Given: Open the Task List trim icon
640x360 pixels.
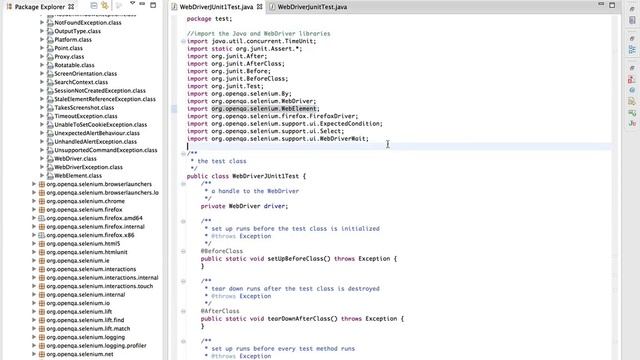Looking at the screenshot, I should point(632,20).
